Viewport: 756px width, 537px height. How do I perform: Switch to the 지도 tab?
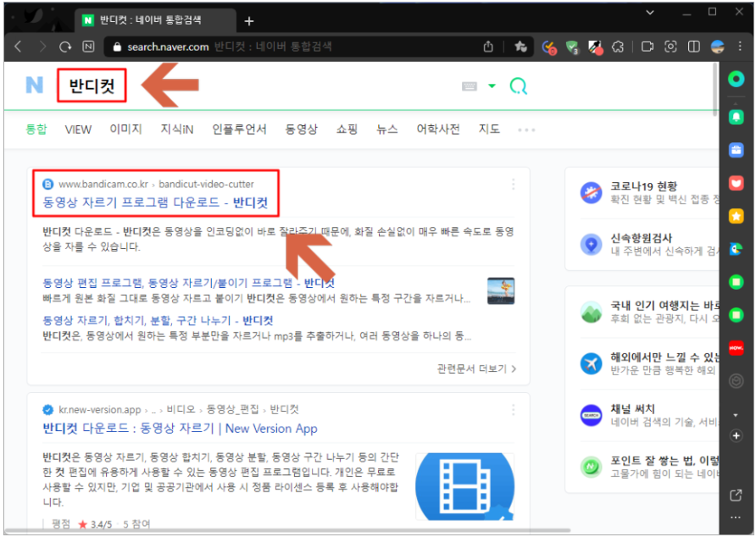(489, 130)
